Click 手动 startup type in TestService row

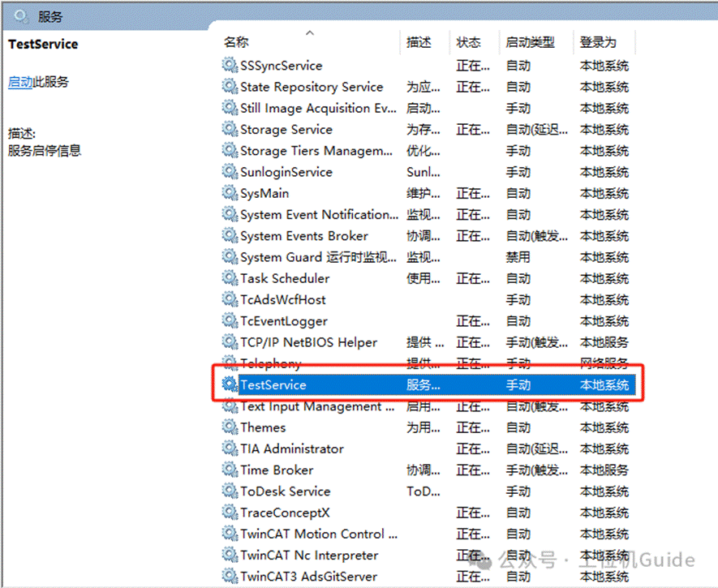pos(518,384)
